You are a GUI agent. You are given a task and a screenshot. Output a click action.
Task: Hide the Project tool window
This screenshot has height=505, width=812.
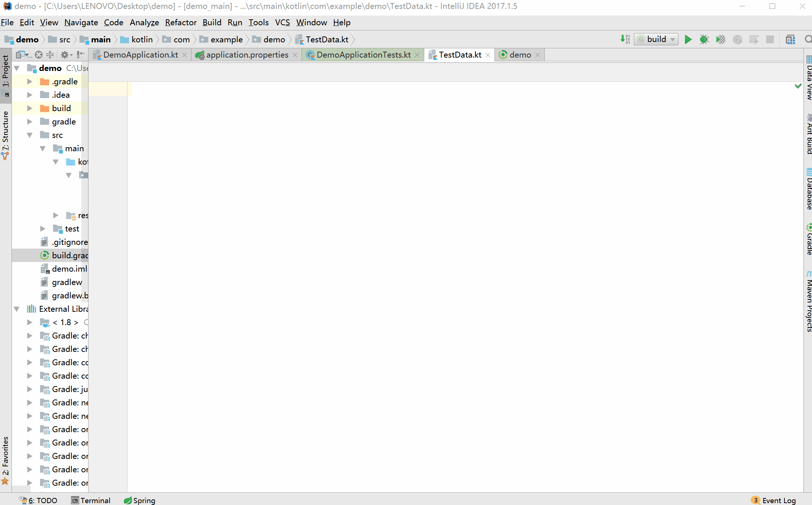(81, 55)
